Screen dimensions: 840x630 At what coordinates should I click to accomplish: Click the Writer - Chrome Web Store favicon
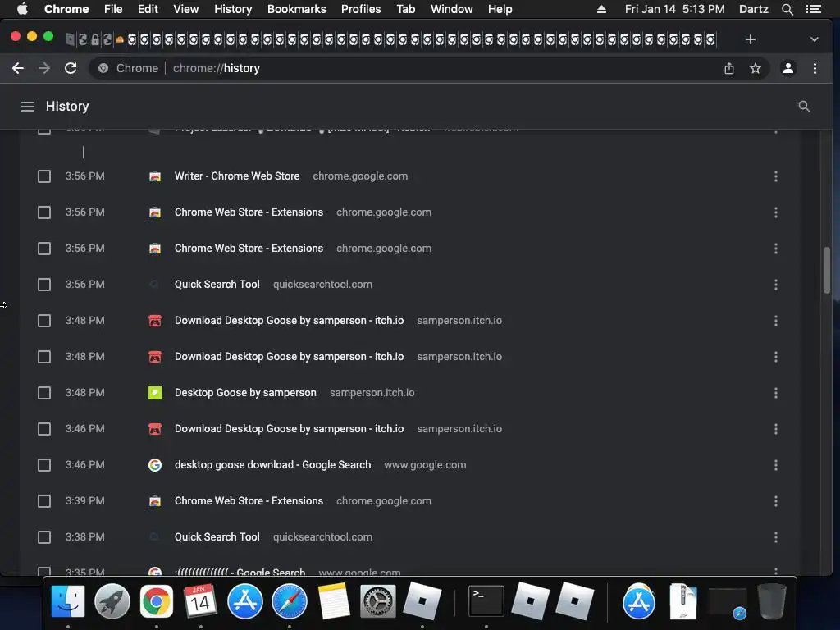[155, 176]
